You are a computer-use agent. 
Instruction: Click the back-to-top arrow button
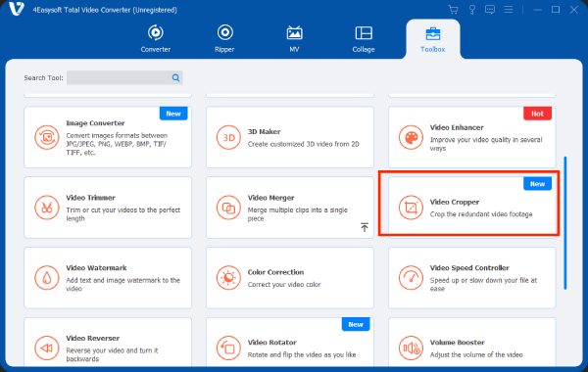click(365, 227)
